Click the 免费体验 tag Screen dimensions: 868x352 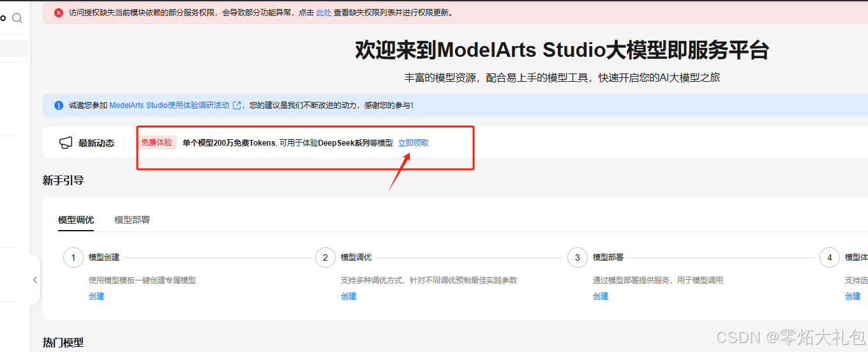[157, 142]
